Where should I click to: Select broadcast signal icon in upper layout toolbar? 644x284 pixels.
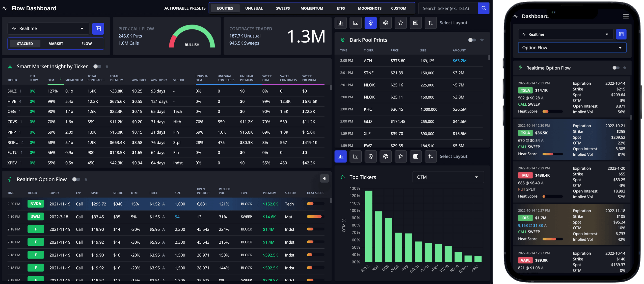(x=385, y=23)
